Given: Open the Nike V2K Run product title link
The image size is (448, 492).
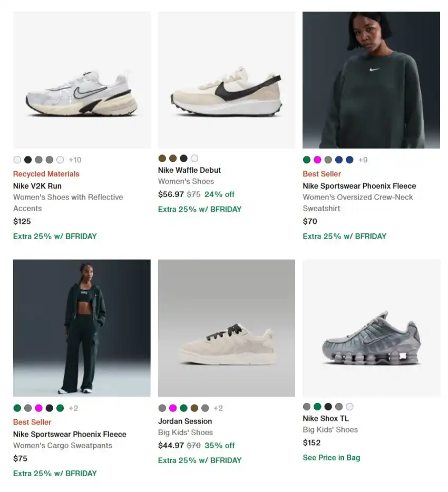Looking at the screenshot, I should coord(37,186).
